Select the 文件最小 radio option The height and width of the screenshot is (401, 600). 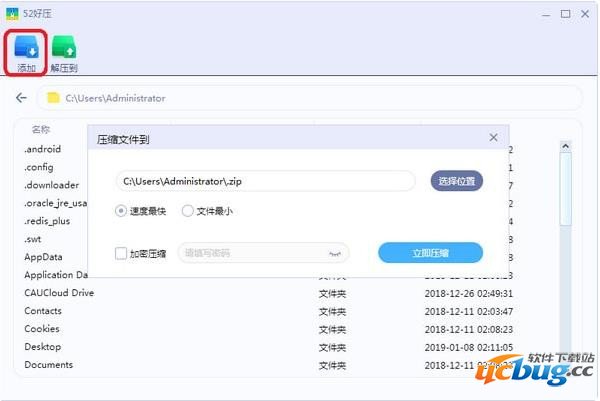(188, 211)
